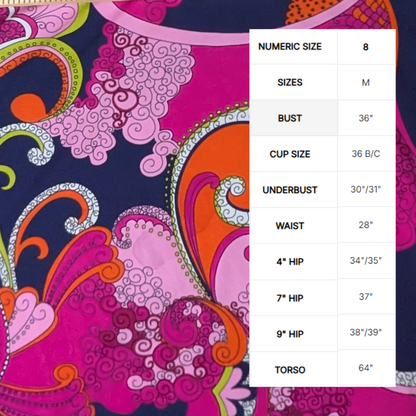Select the 38"/39" hip value
This screenshot has width=416, height=416.
(x=366, y=332)
